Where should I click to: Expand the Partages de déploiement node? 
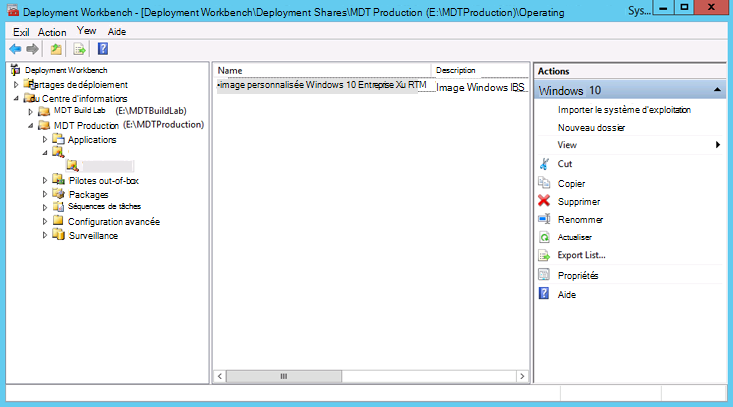click(x=16, y=85)
